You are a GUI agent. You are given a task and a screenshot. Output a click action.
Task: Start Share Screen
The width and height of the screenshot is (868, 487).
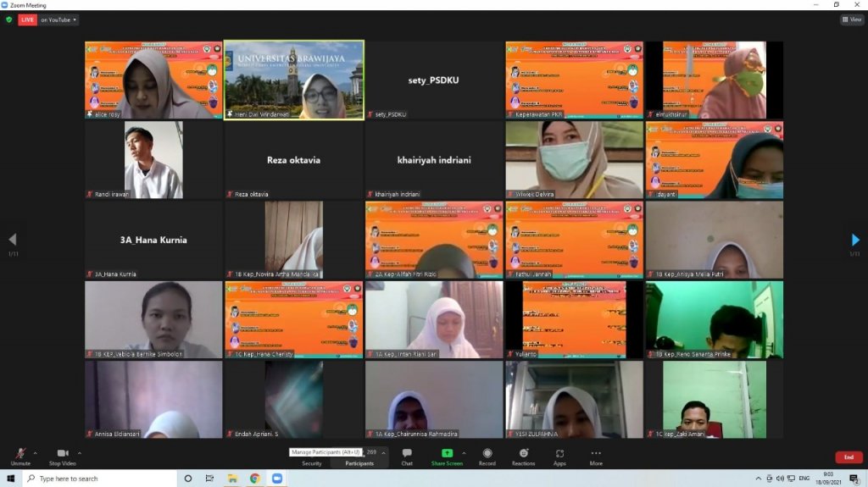[447, 456]
